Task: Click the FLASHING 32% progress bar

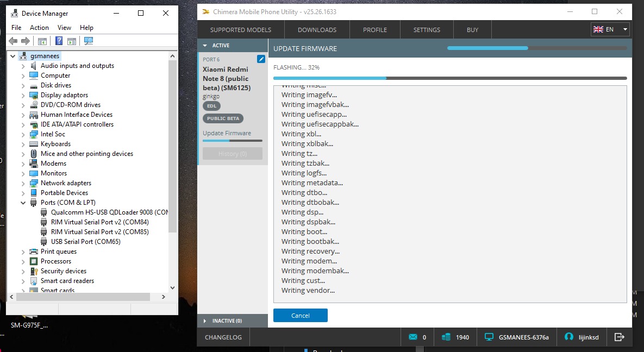Action: pyautogui.click(x=450, y=78)
